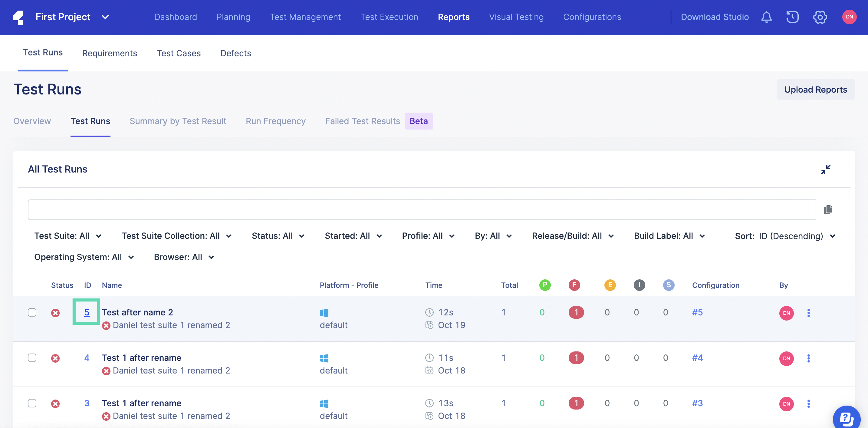Screen dimensions: 868x428
Task: Click the history/clock icon in top navigation
Action: click(793, 17)
